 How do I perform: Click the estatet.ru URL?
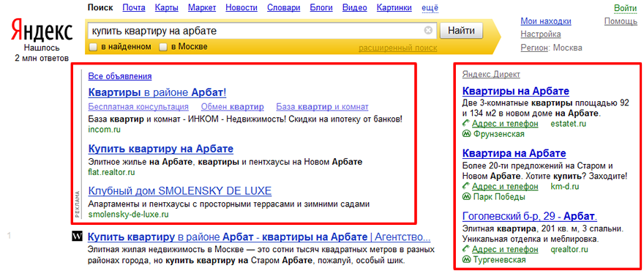pos(568,123)
